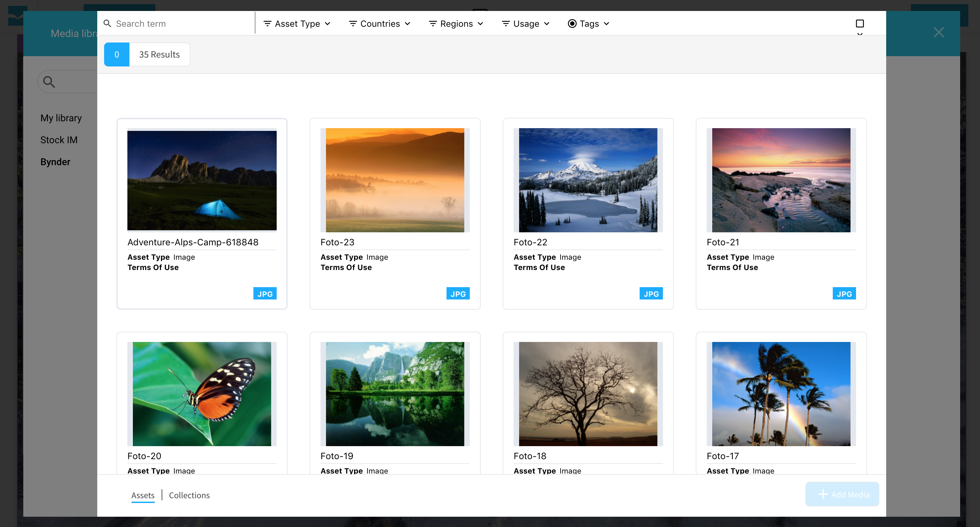
Task: Click the Tags radio-style icon
Action: pyautogui.click(x=572, y=24)
